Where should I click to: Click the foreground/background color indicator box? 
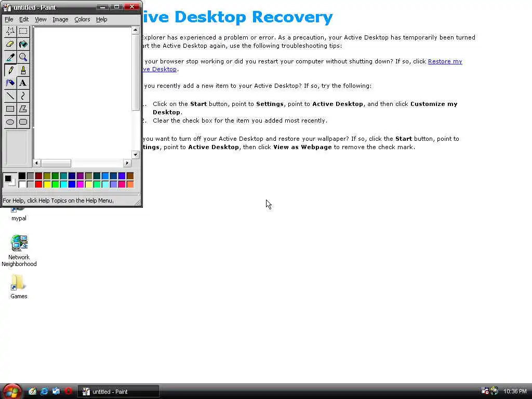[x=9, y=180]
